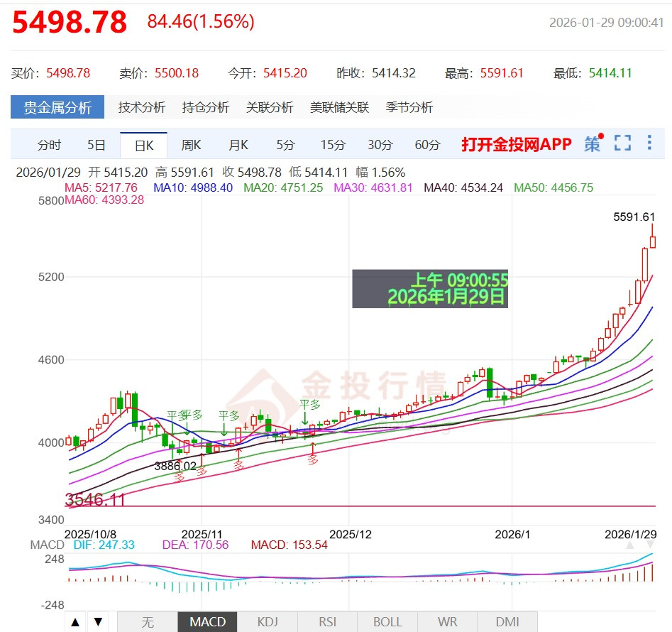Switch to the KDJ indicator
Screen dimensions: 672x632
pos(268,621)
